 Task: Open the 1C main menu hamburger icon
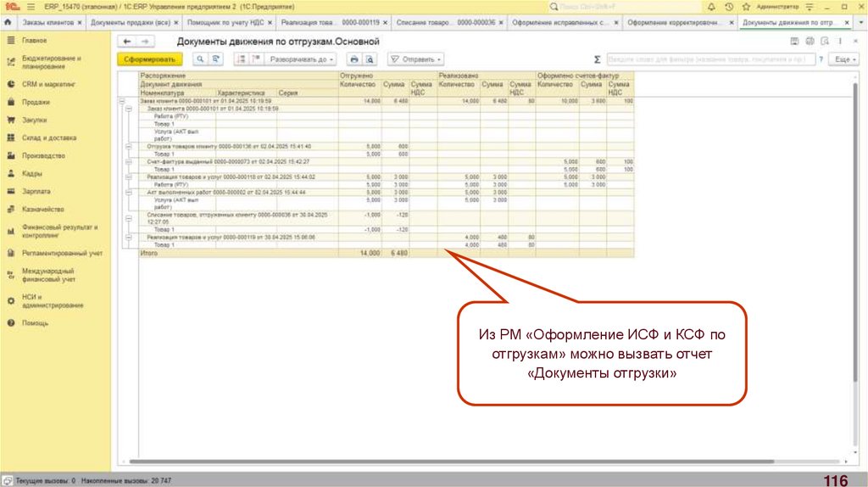pyautogui.click(x=31, y=7)
